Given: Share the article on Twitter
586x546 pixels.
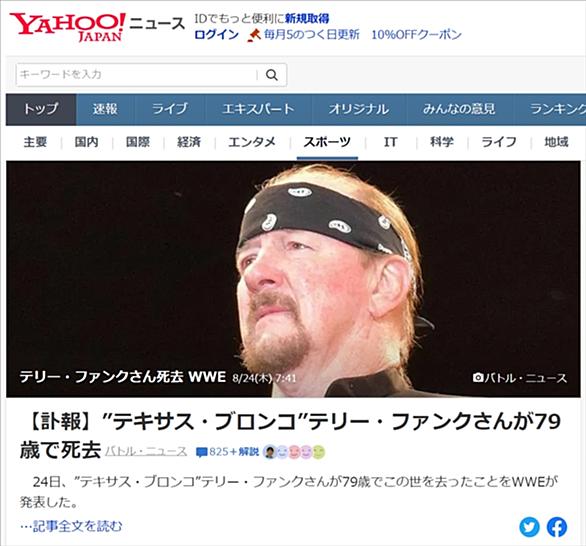Looking at the screenshot, I should click(530, 527).
